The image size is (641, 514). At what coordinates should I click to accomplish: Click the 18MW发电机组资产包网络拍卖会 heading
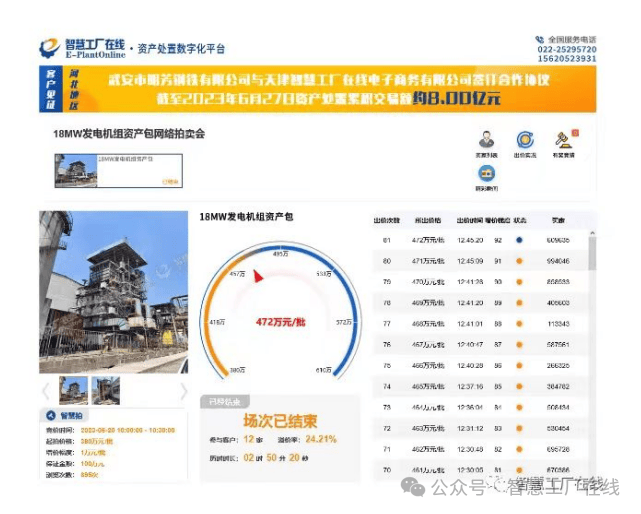129,134
